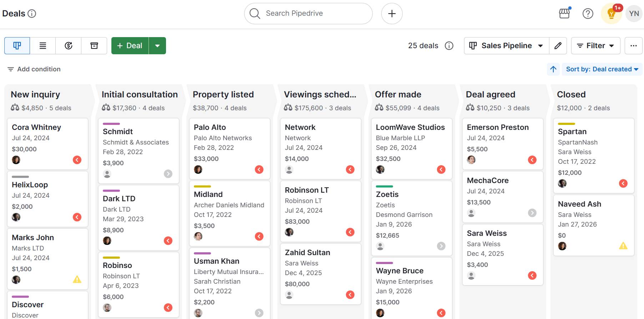Select the Closed stage header
This screenshot has width=644, height=319.
pyautogui.click(x=571, y=95)
